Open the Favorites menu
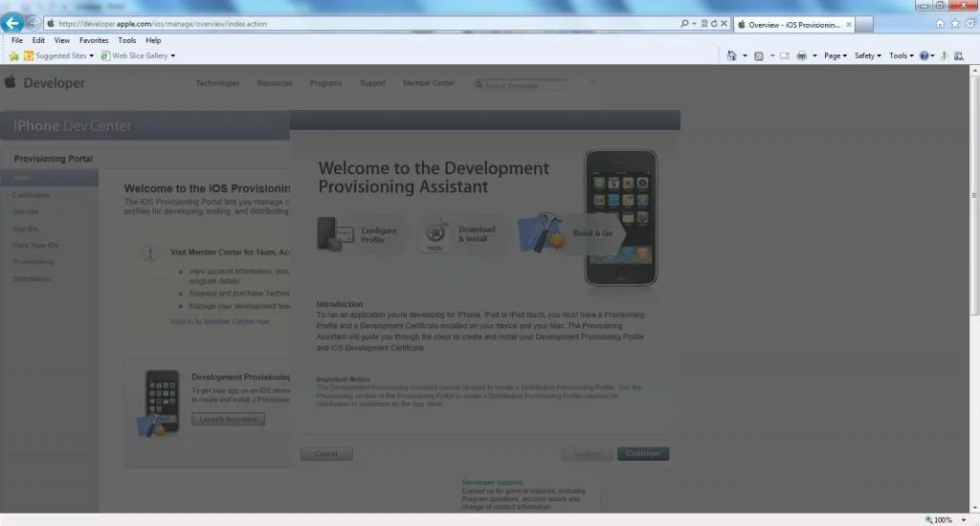Screen dimensions: 980x526 (x=94, y=40)
